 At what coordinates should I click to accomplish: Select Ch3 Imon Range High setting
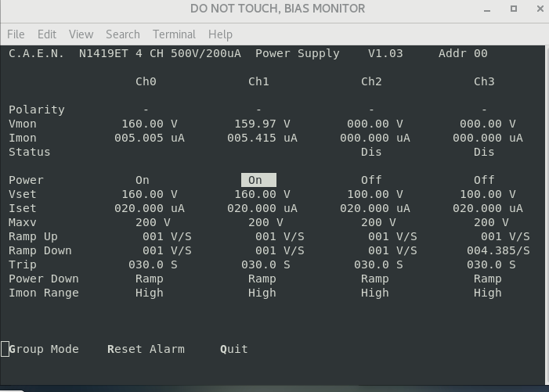(x=487, y=293)
